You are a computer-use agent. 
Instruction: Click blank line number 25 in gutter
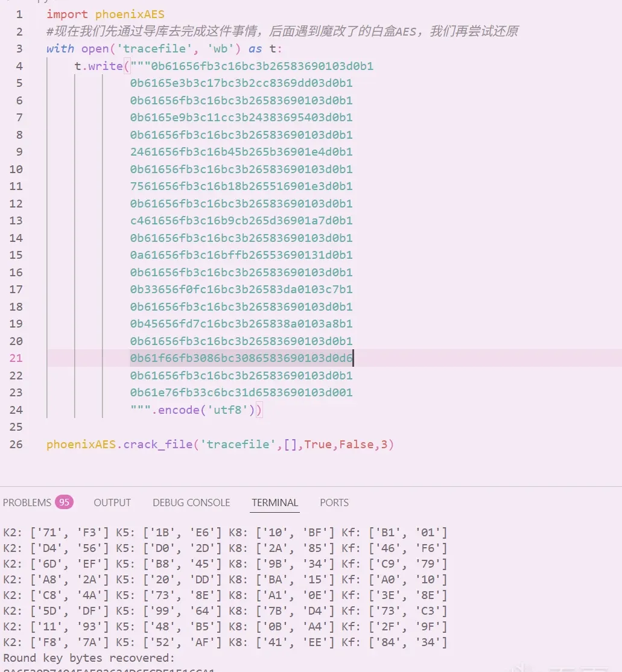[x=16, y=427]
